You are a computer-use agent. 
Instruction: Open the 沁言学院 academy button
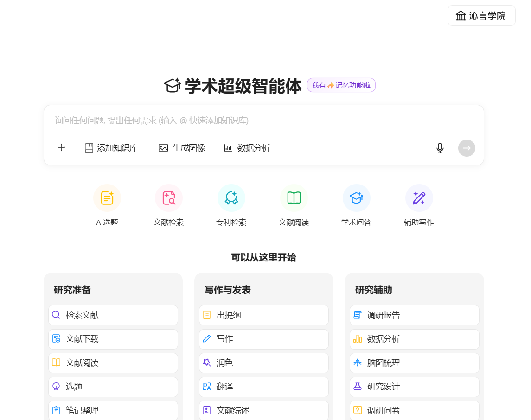481,16
